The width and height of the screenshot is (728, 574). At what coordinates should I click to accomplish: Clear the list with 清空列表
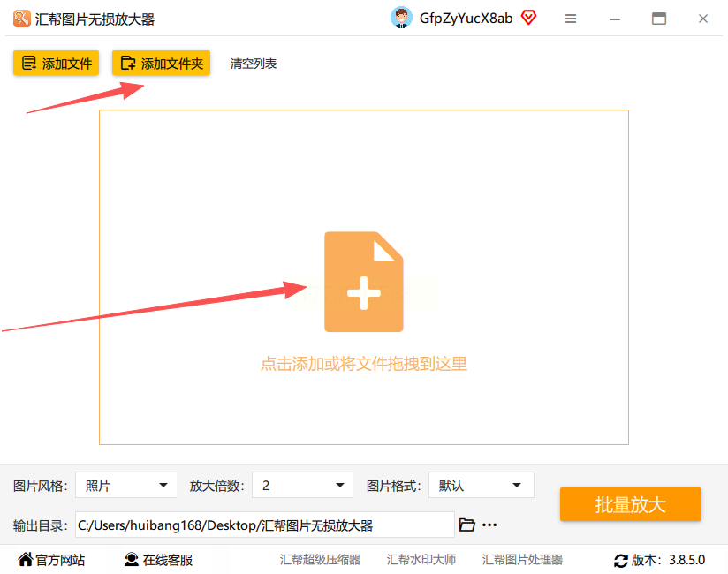click(x=254, y=64)
